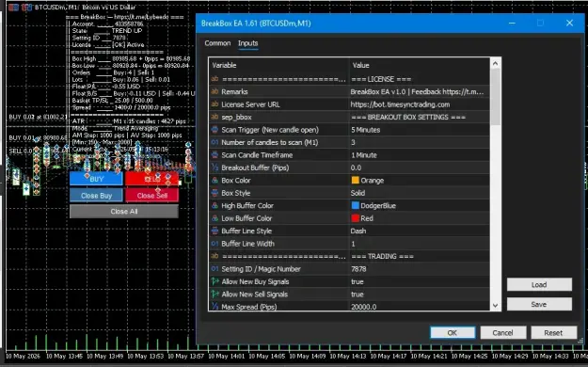Click the string icon beside sep_bbox
The image size is (588, 367).
click(215, 117)
